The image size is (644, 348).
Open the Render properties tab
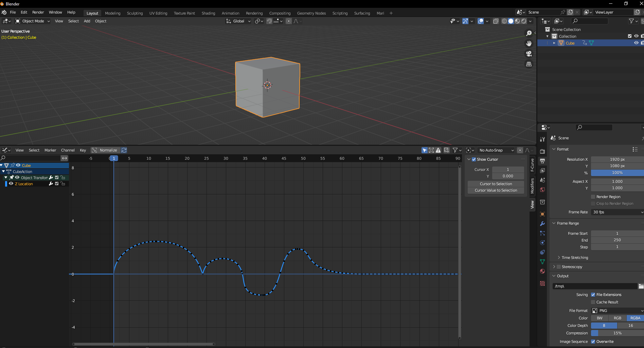click(x=542, y=151)
